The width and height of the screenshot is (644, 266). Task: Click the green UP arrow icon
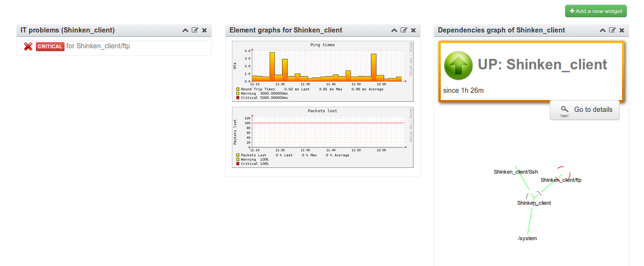[x=458, y=65]
